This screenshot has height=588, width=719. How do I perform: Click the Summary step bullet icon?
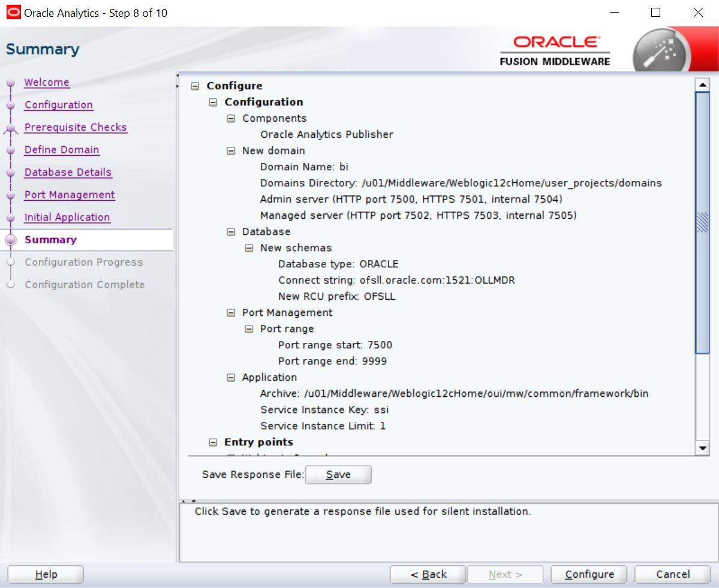click(11, 240)
